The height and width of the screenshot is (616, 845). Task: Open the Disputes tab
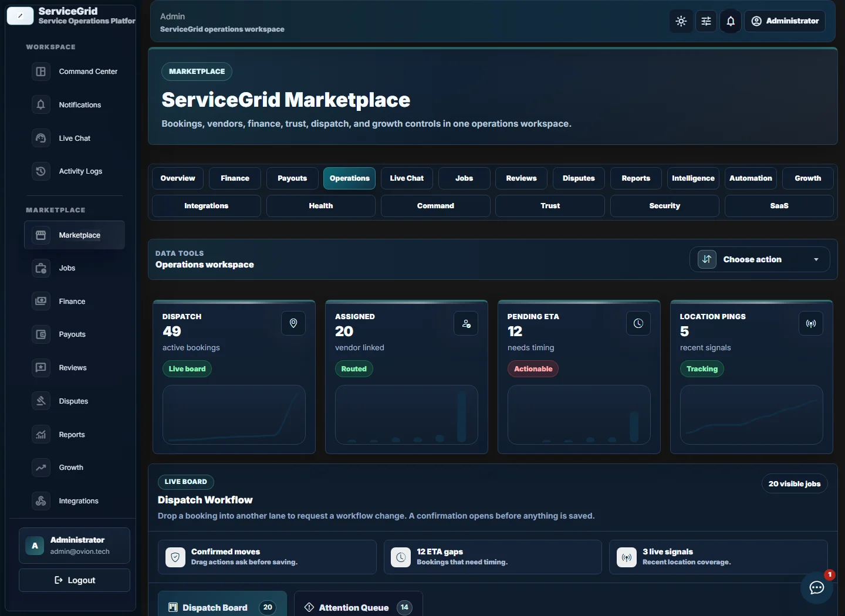click(x=579, y=178)
